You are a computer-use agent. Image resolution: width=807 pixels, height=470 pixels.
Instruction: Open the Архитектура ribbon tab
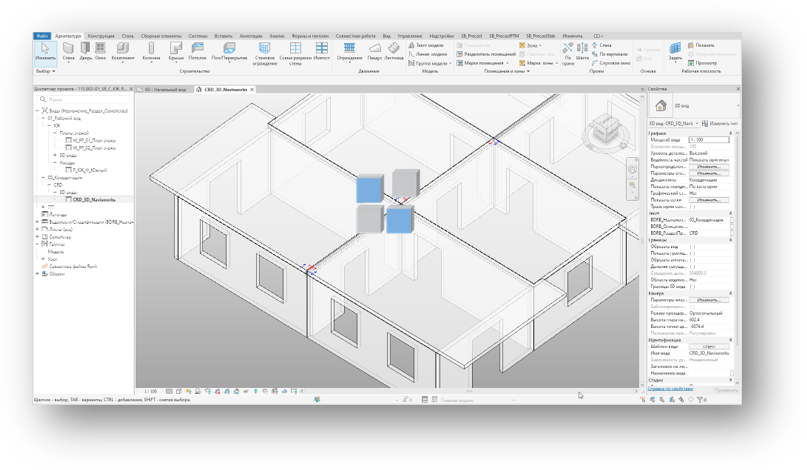[x=68, y=36]
